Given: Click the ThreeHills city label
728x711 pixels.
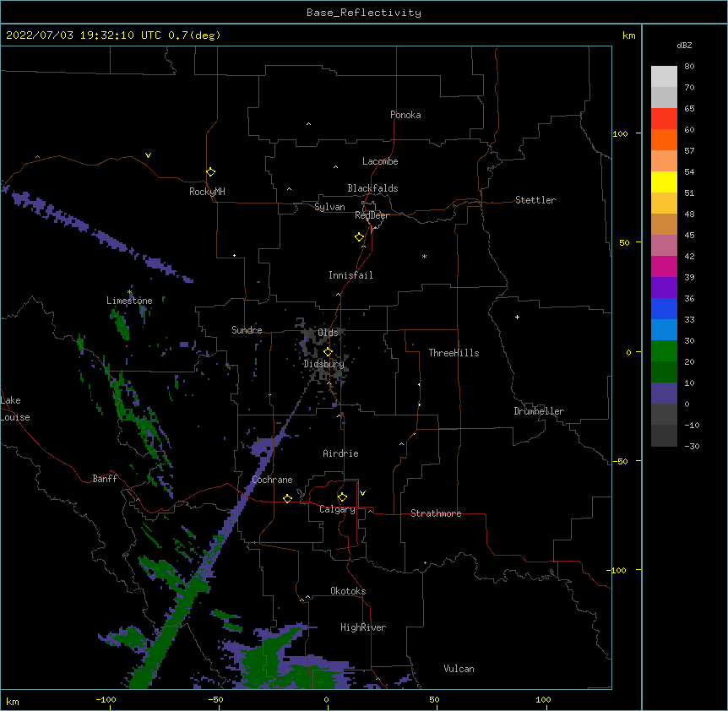Looking at the screenshot, I should click(x=454, y=353).
